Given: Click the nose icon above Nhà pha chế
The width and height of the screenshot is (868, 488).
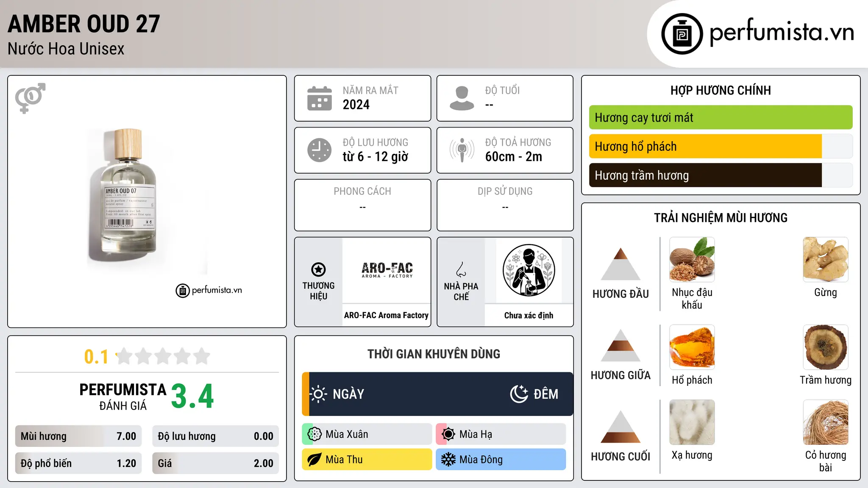Looking at the screenshot, I should (x=461, y=269).
